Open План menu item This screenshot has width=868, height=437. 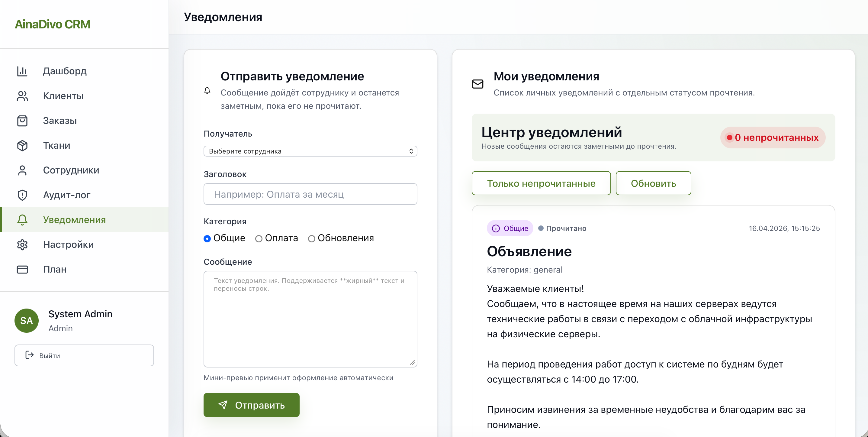[x=84, y=269]
